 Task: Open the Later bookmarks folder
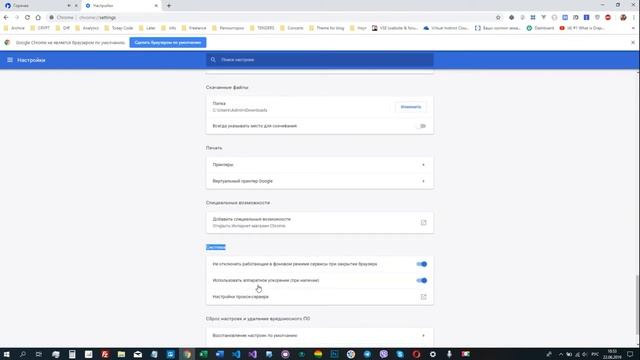[147, 28]
